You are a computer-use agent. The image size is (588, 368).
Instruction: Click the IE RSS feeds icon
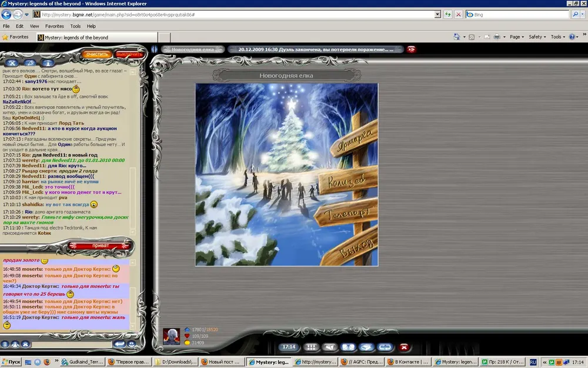pos(472,37)
